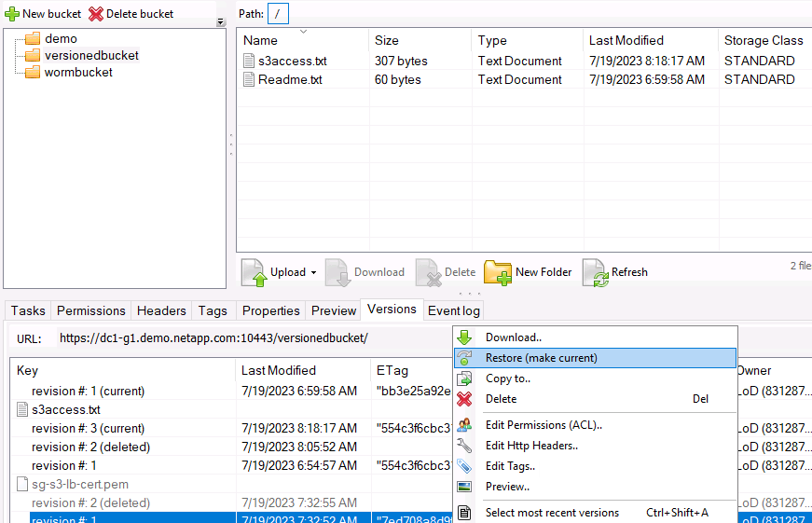Switch to the Properties tab
812x523 pixels.
(x=271, y=310)
